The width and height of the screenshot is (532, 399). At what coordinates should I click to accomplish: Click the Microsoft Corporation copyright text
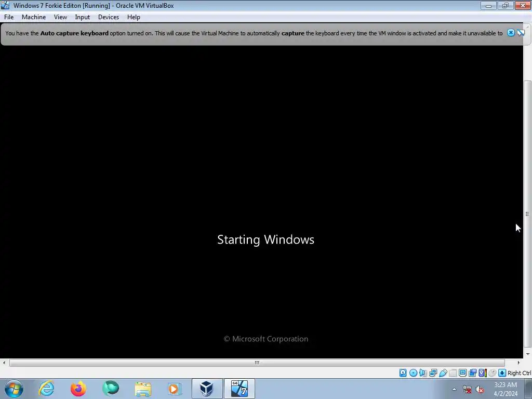266,339
